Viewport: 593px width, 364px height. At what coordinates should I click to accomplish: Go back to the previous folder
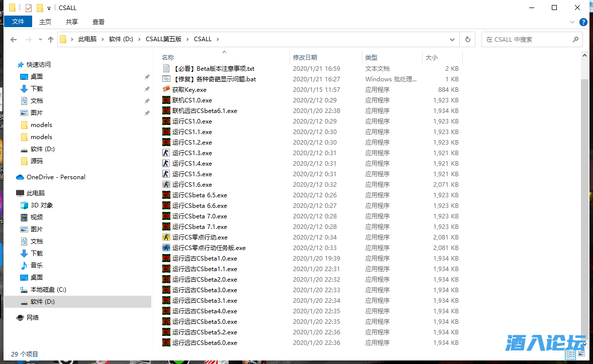[14, 39]
